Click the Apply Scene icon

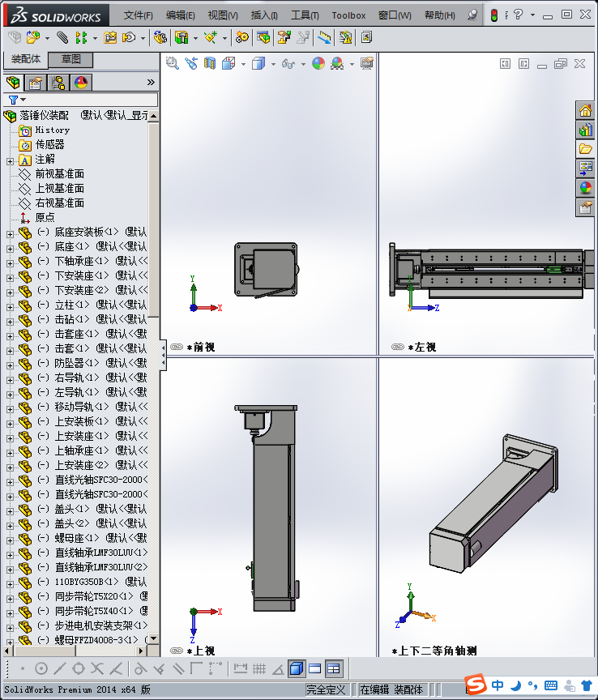[x=337, y=63]
